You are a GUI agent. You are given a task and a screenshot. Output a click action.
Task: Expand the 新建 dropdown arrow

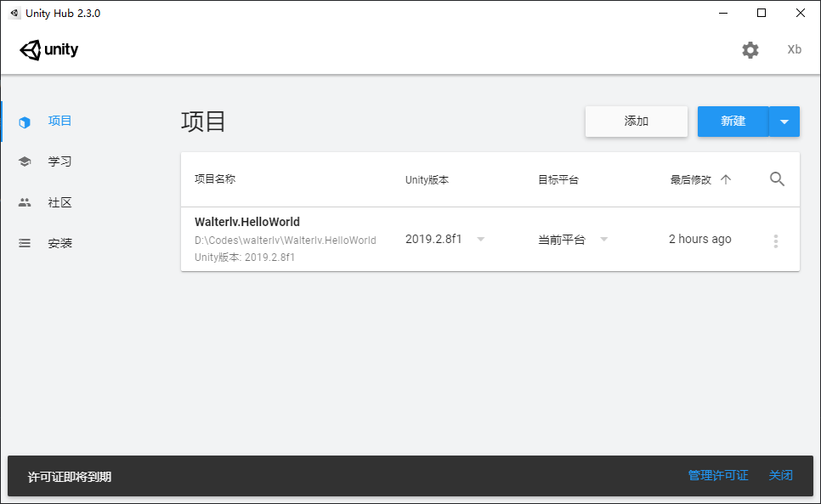(784, 122)
